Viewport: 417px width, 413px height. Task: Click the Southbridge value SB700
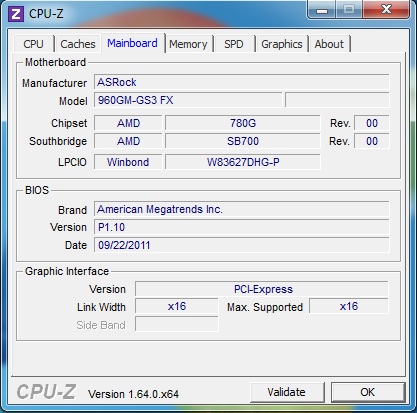243,141
